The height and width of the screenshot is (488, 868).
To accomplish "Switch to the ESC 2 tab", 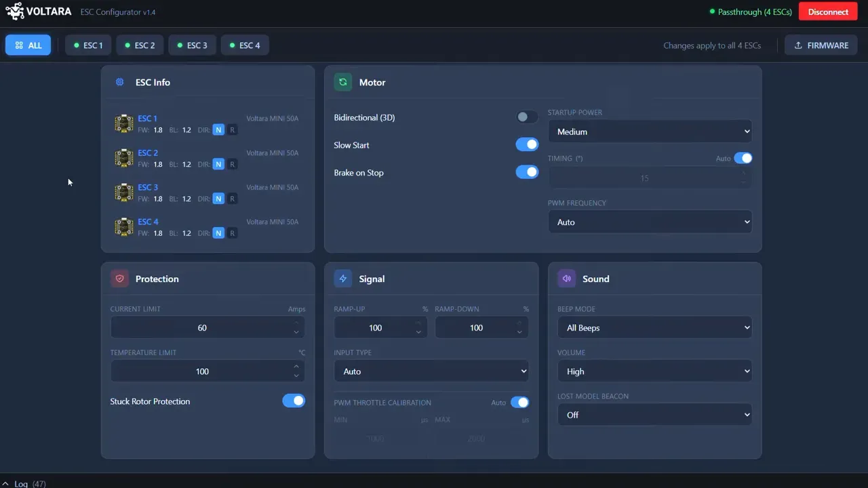I will coord(140,45).
